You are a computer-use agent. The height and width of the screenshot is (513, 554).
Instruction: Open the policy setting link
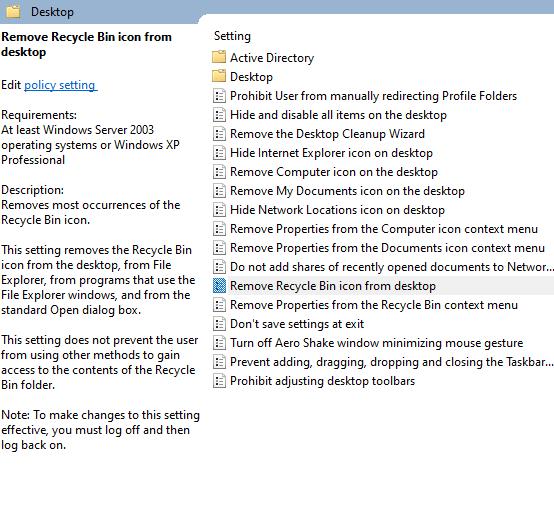60,85
